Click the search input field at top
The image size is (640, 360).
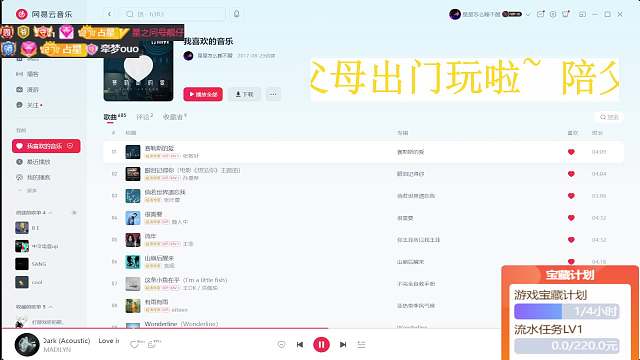173,14
